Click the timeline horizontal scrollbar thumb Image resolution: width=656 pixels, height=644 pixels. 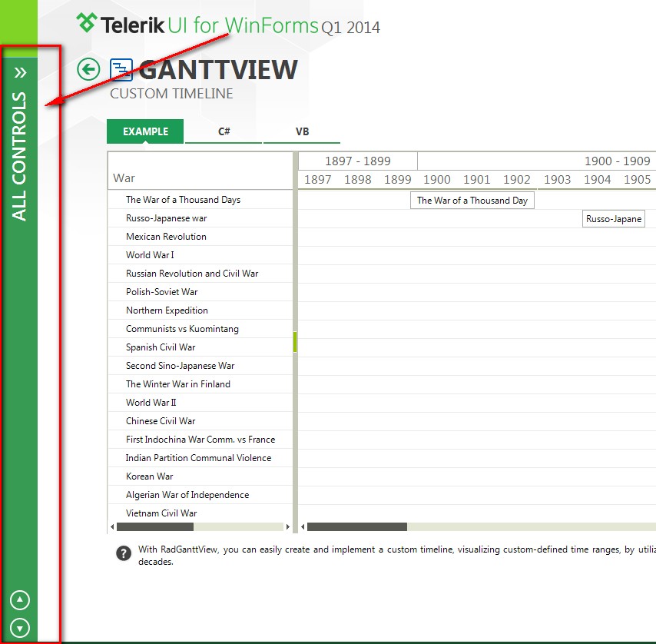(357, 527)
